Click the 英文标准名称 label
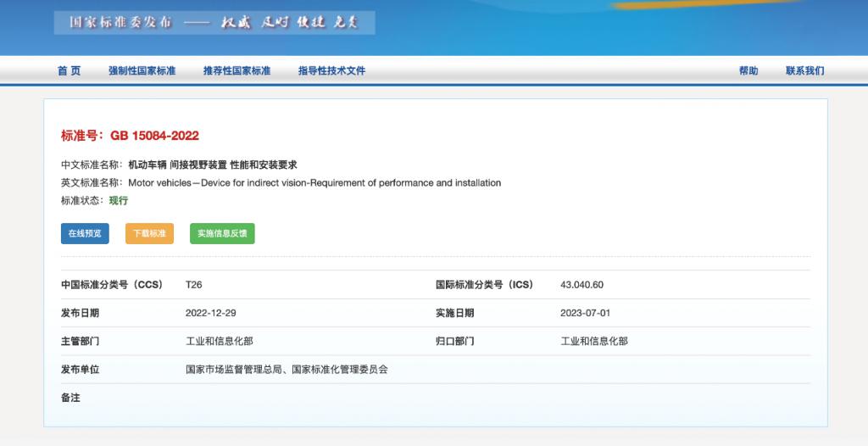 click(90, 183)
